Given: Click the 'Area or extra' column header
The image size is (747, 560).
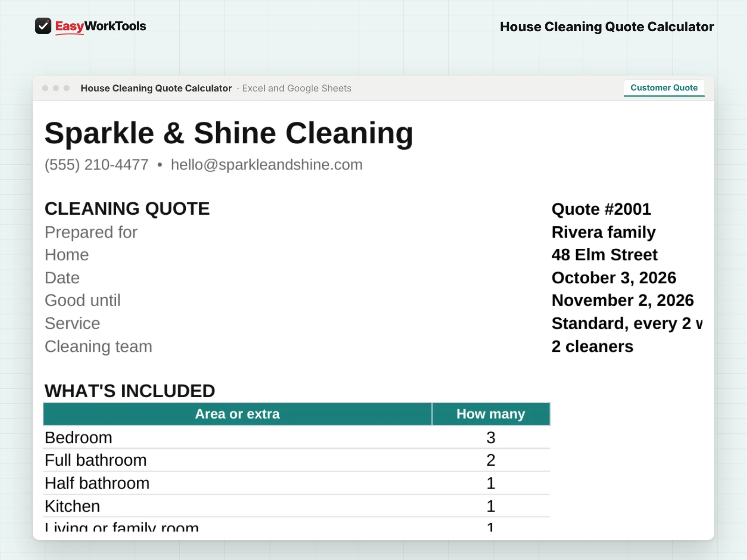Looking at the screenshot, I should (238, 414).
